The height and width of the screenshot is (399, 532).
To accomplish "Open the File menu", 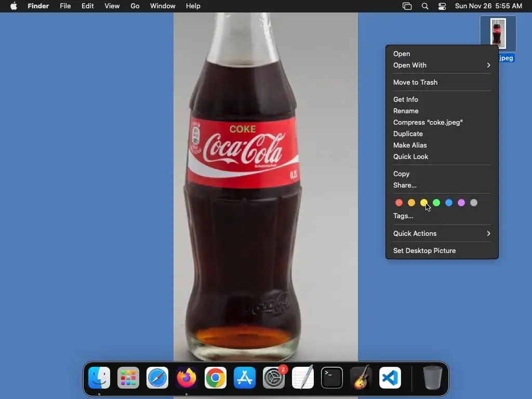I will (x=65, y=6).
